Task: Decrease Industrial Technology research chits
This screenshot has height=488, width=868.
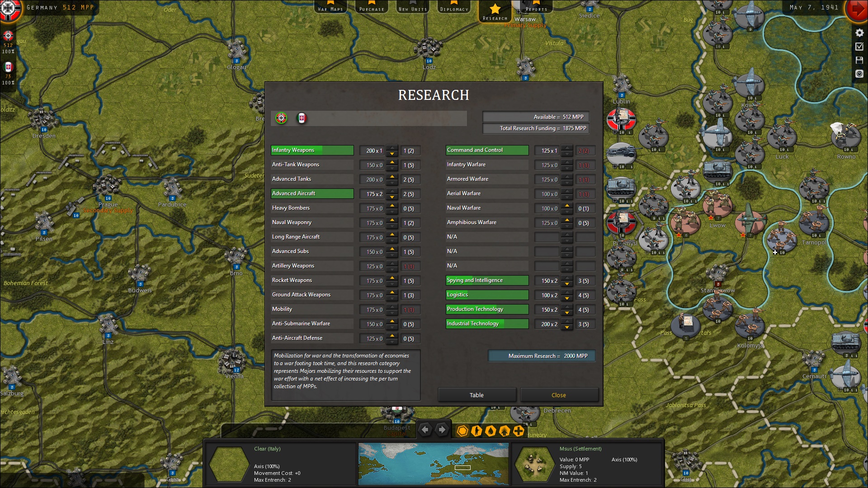Action: (567, 327)
